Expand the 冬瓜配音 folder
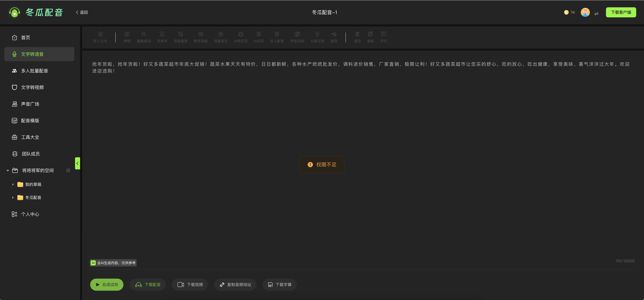The height and width of the screenshot is (300, 644). [x=13, y=198]
